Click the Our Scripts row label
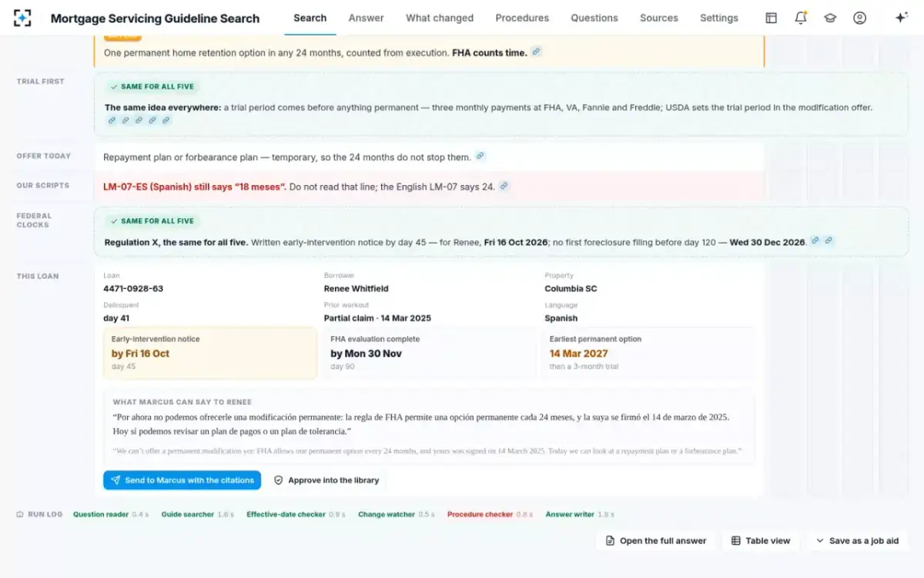924x578 pixels. click(43, 186)
